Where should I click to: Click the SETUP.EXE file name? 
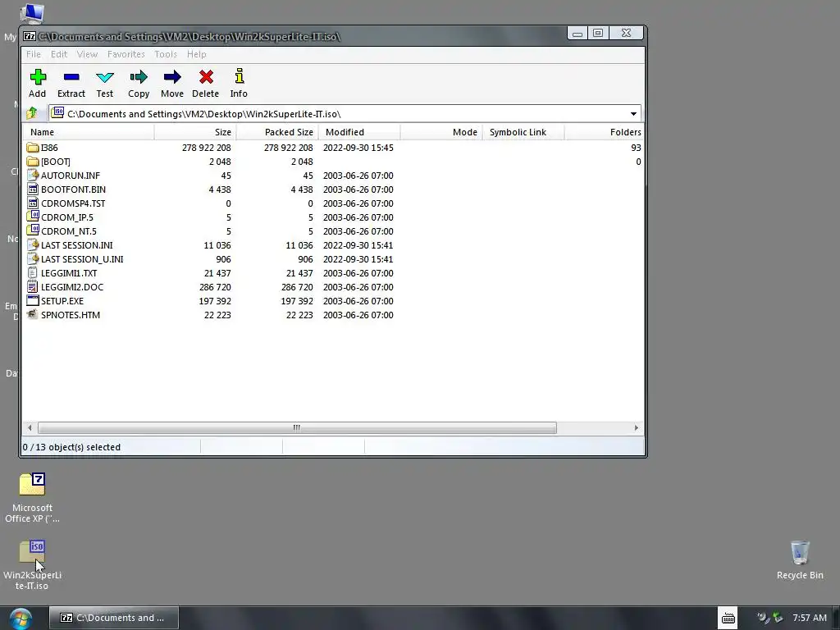tap(62, 300)
